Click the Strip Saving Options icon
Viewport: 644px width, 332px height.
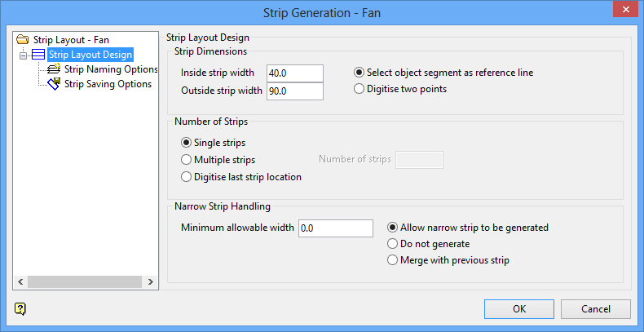click(55, 84)
